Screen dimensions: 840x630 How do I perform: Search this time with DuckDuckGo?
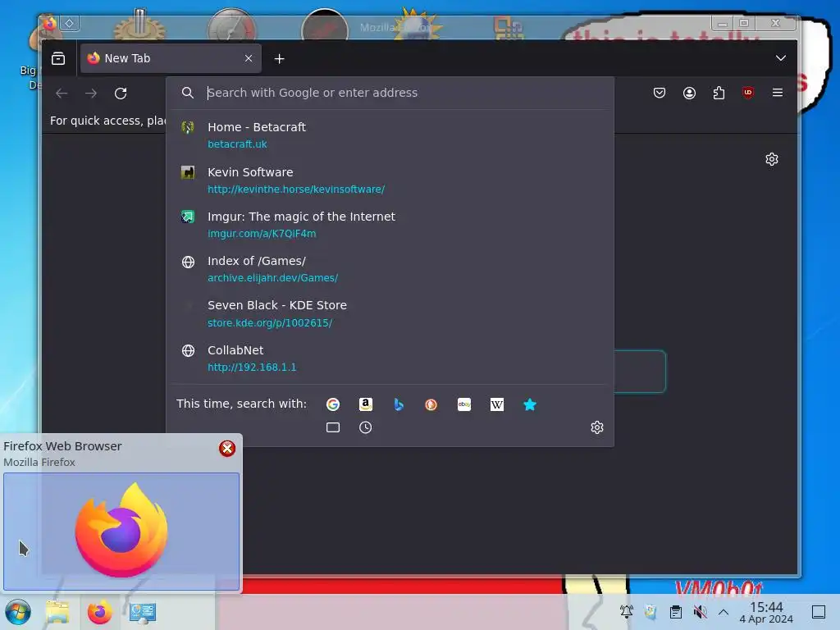431,404
